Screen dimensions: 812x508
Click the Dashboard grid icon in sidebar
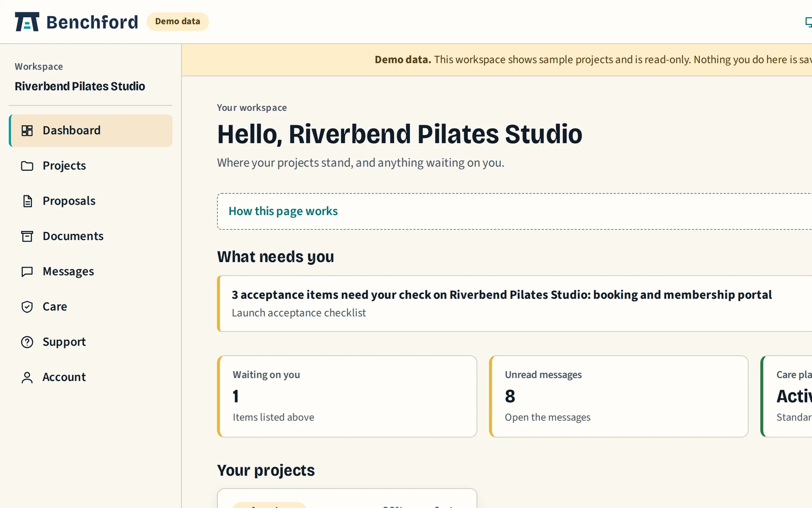point(27,131)
